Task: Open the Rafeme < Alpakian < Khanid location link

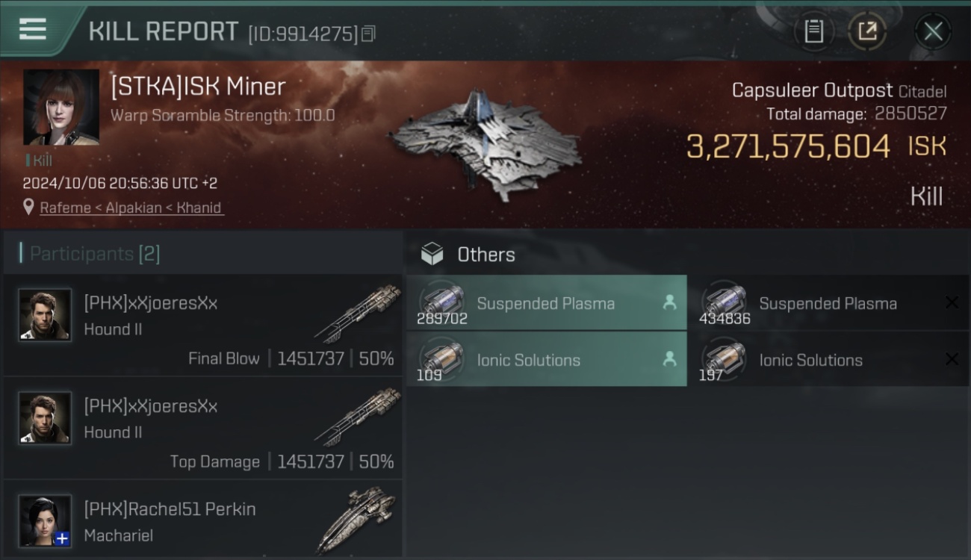Action: (x=131, y=208)
